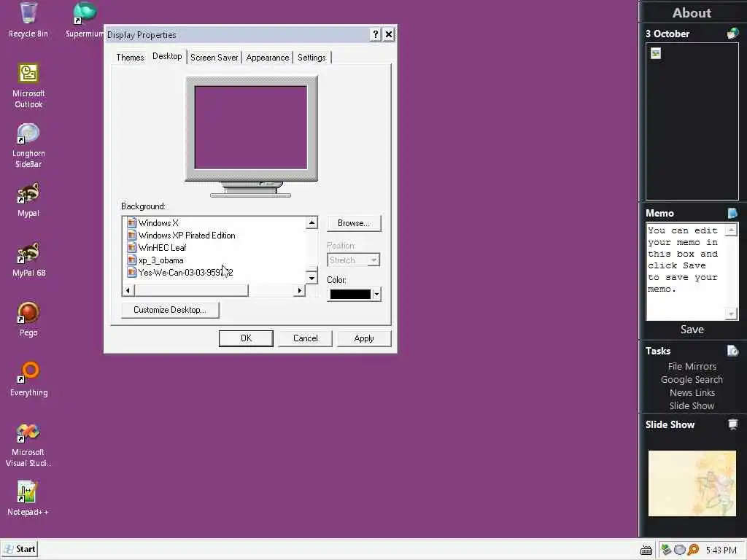Click Cancel in Display Properties
747x560 pixels.
pyautogui.click(x=306, y=338)
